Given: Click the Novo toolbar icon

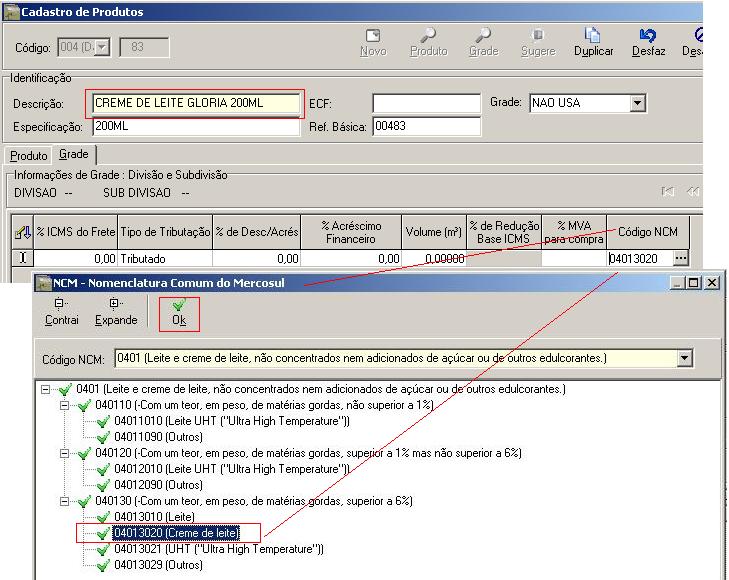Looking at the screenshot, I should [x=373, y=36].
